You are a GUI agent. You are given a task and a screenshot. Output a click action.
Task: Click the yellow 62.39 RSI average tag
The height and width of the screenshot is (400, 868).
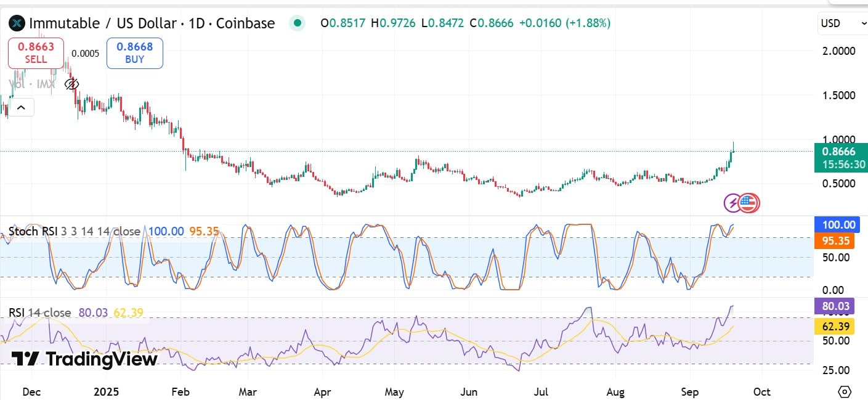[836, 327]
